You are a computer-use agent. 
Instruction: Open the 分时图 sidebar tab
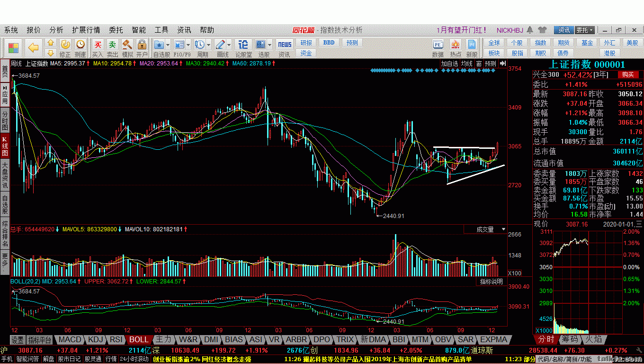tap(5, 121)
